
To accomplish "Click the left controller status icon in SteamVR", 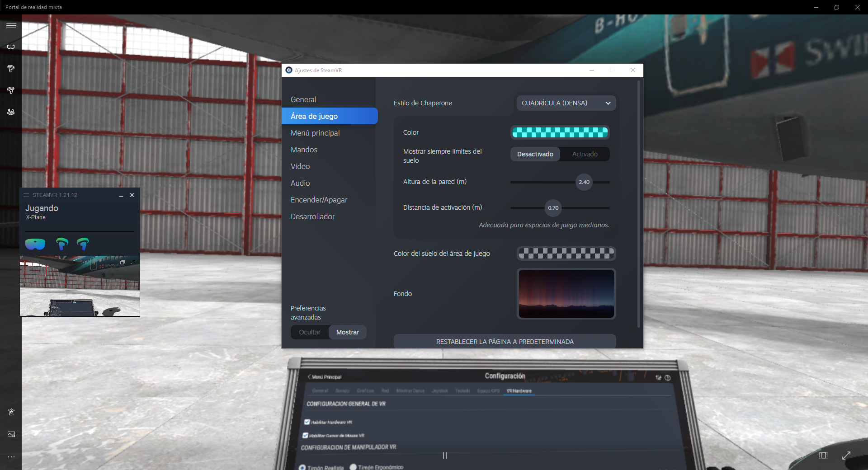I will click(x=62, y=244).
